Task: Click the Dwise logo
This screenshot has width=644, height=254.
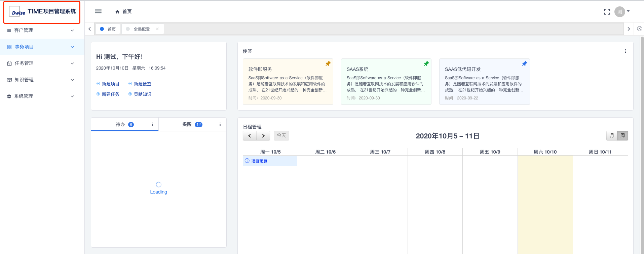Action: [18, 12]
